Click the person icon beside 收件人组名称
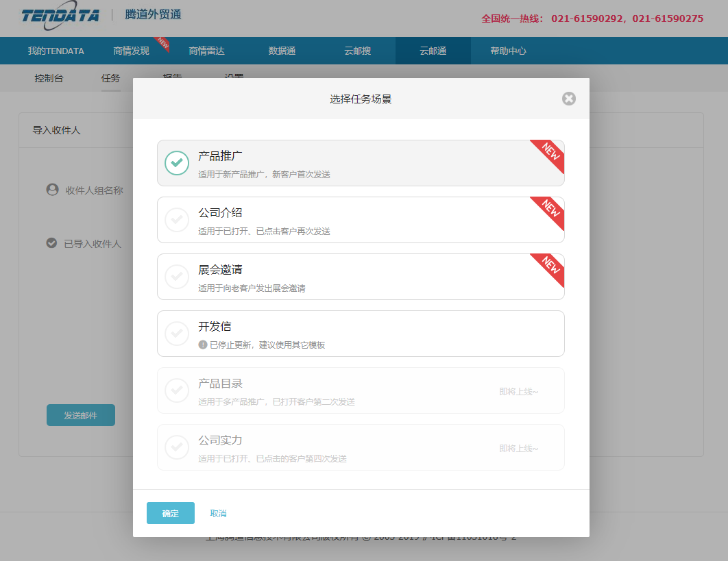Viewport: 728px width, 561px height. click(52, 190)
